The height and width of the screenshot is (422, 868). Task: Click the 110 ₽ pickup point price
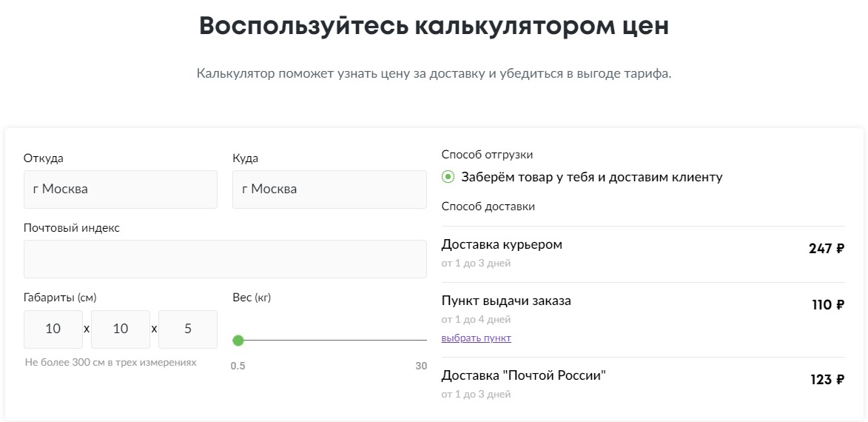tap(828, 305)
